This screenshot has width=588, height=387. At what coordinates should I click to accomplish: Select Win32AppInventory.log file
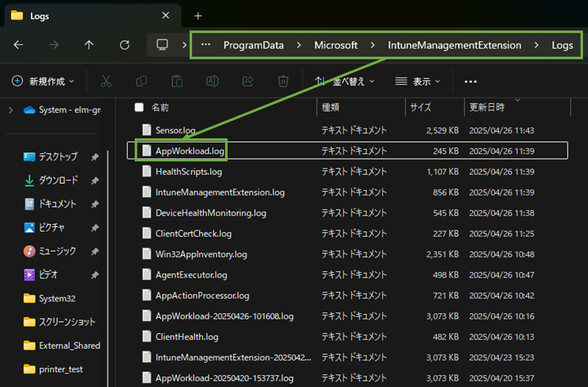click(347, 254)
